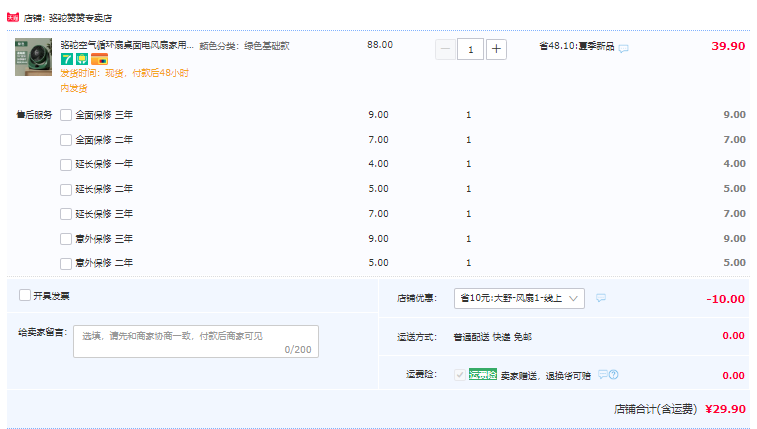Screen dimensions: 757x429
Task: Open the 骆驼空气循环扇 product title link
Action: [126, 45]
